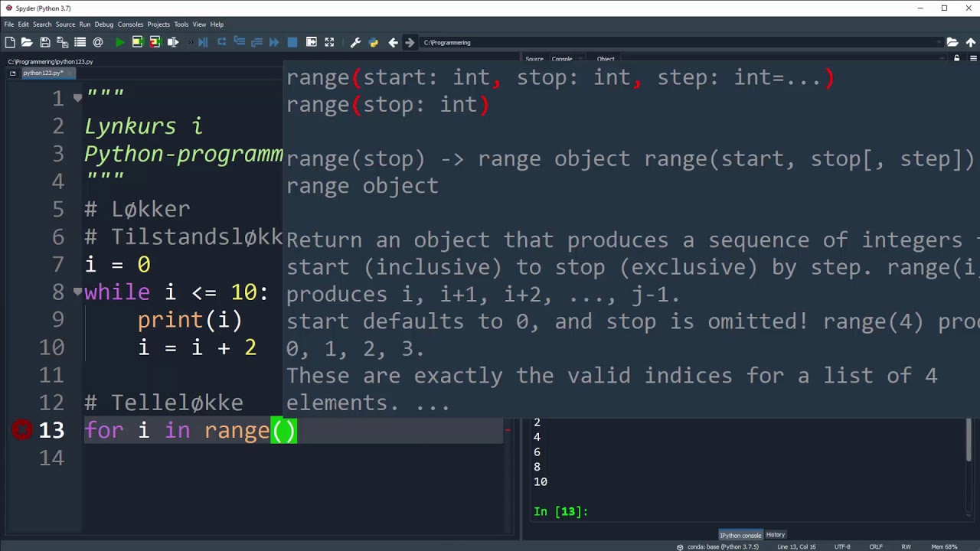Open the working directory path dropdown
Screen dimensions: 980x551
tap(939, 42)
